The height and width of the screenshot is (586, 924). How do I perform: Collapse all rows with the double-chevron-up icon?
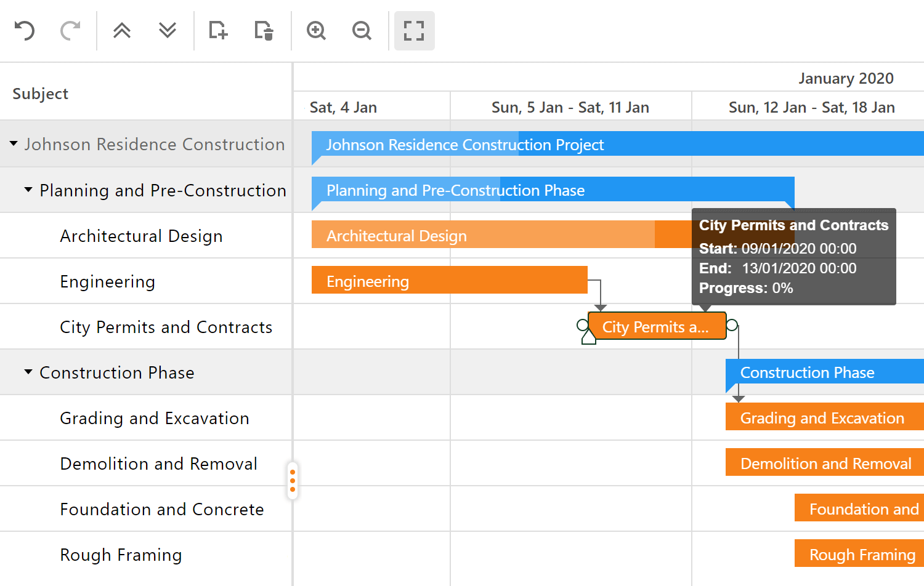pos(121,31)
